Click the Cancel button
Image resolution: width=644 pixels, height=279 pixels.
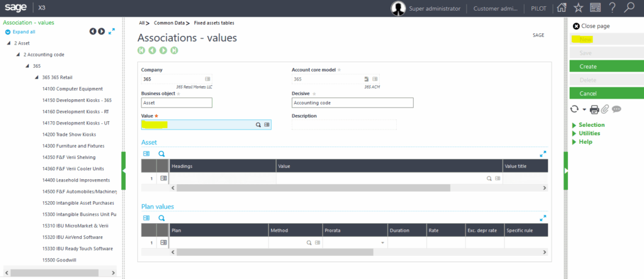click(x=606, y=94)
